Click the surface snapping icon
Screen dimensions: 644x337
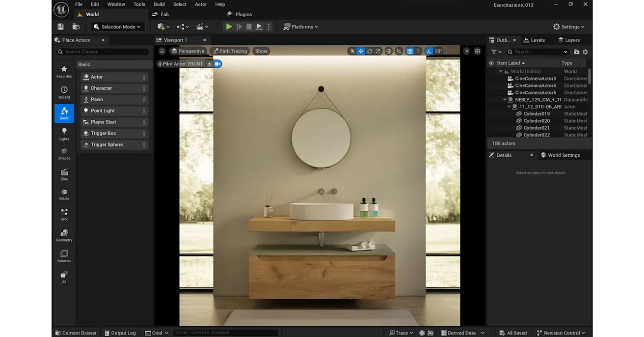(x=399, y=51)
